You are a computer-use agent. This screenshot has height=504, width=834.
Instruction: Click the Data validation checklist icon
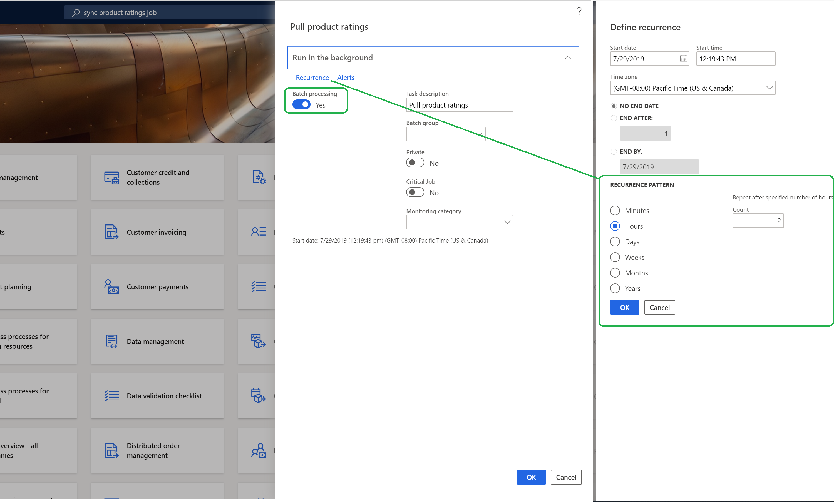[111, 395]
